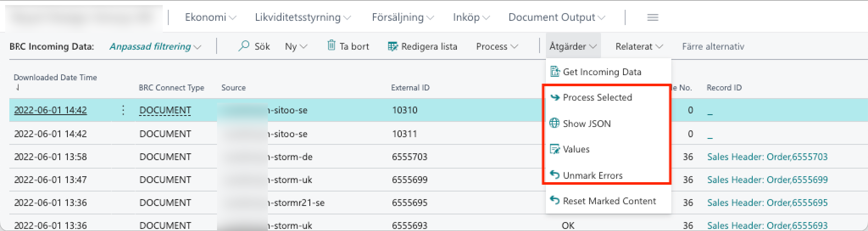Select External ID cell 10311

pos(404,134)
